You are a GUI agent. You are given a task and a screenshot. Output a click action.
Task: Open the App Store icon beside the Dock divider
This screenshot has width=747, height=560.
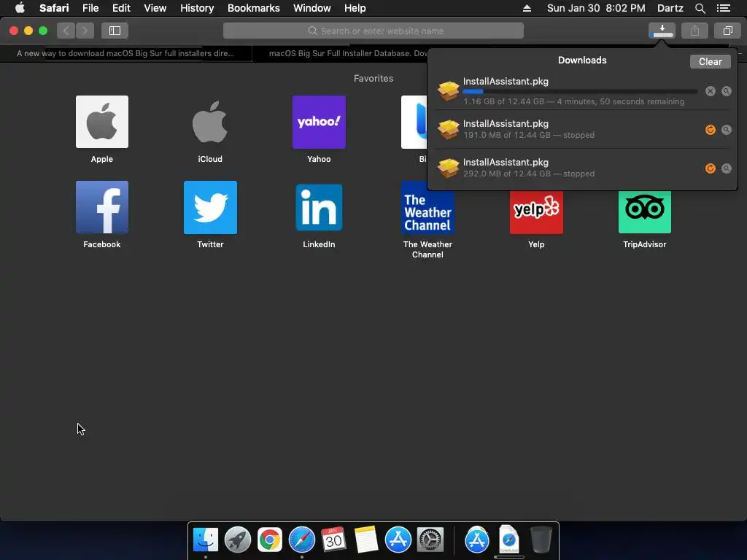pos(477,540)
